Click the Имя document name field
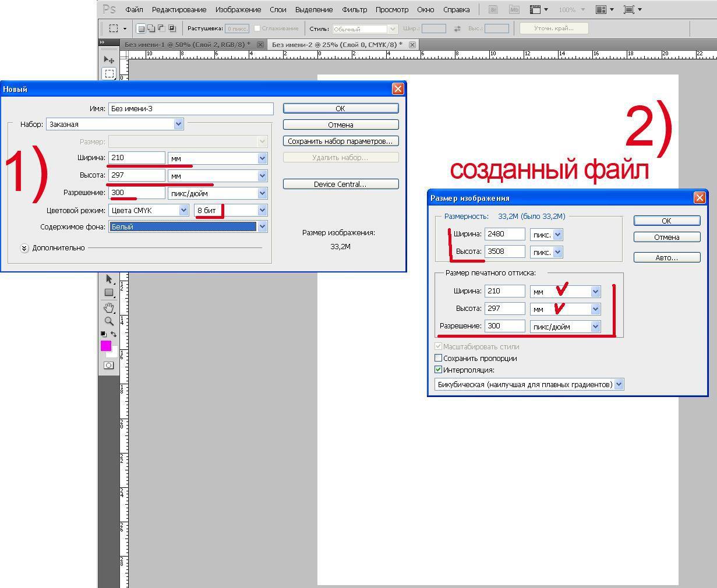Viewport: 717px width, 588px height. [x=190, y=108]
